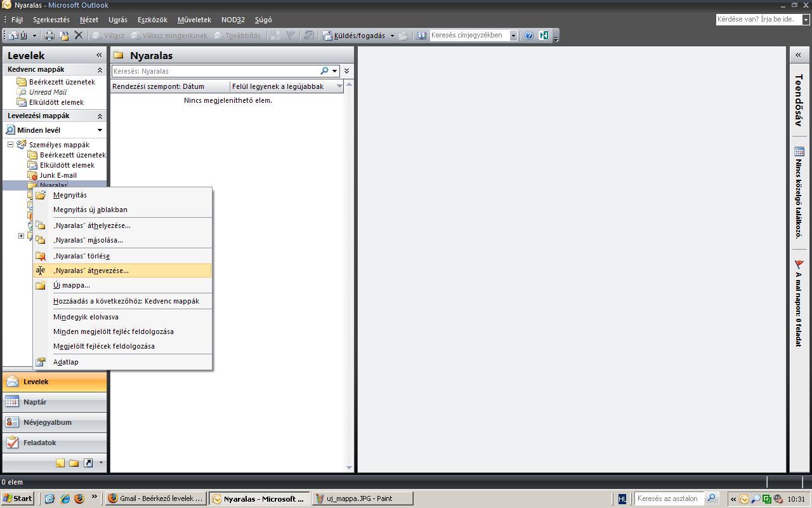The height and width of the screenshot is (508, 812).
Task: Switch to the Levelek pane button
Action: [x=55, y=382]
